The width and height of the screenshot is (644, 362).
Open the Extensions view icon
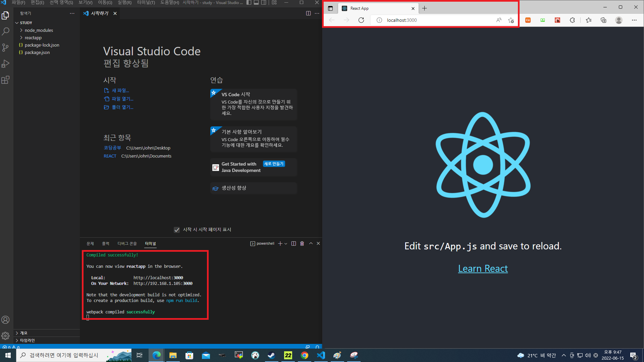click(x=5, y=80)
